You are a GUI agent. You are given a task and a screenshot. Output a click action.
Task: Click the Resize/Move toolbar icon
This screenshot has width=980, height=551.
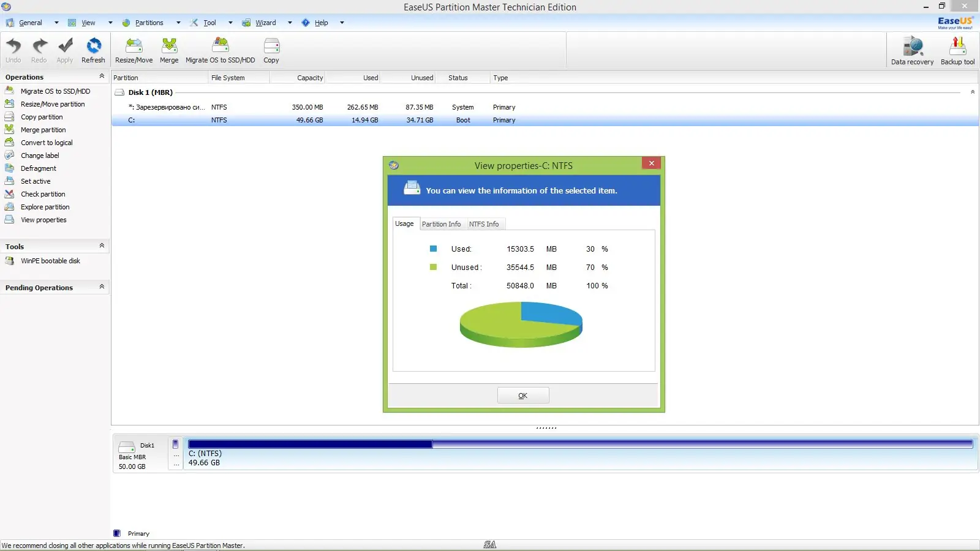134,50
